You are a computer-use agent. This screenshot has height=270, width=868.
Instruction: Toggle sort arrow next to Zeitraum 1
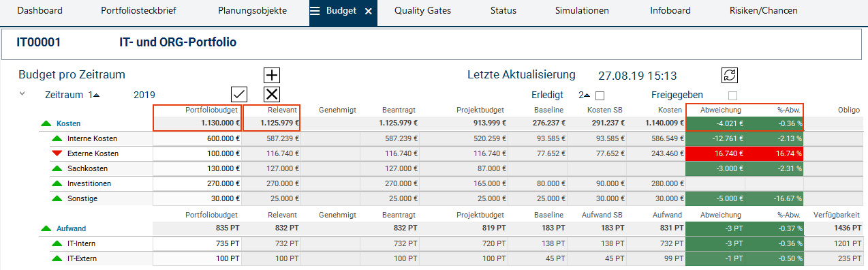[96, 95]
